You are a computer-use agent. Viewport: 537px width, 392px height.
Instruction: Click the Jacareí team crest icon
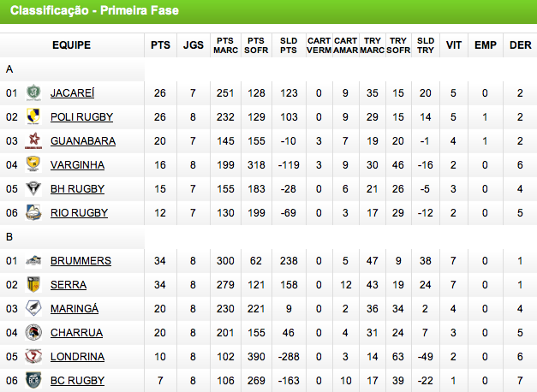[33, 92]
